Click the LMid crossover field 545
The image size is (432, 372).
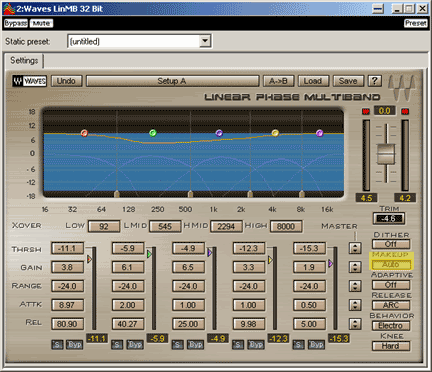point(165,227)
